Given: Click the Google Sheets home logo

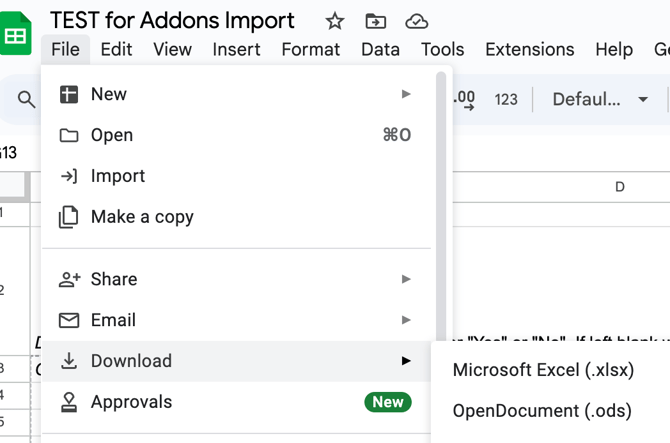Looking at the screenshot, I should pos(16,35).
